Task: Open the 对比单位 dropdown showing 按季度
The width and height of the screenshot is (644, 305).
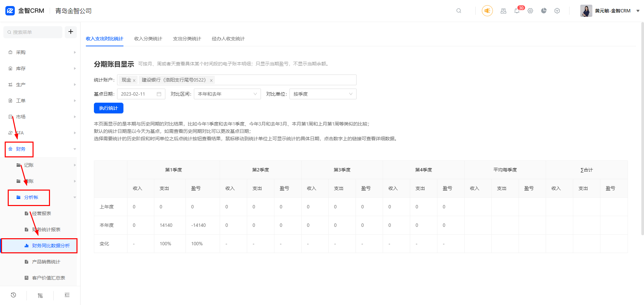Action: coord(323,94)
